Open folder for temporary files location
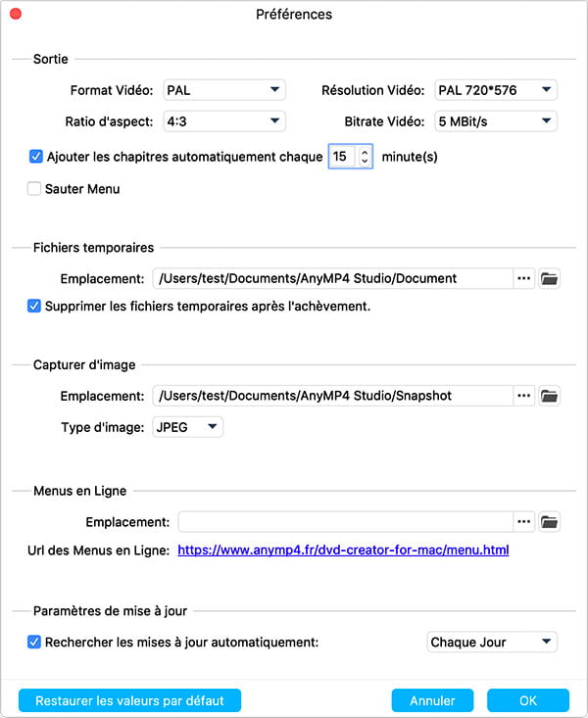This screenshot has height=718, width=588. tap(550, 279)
